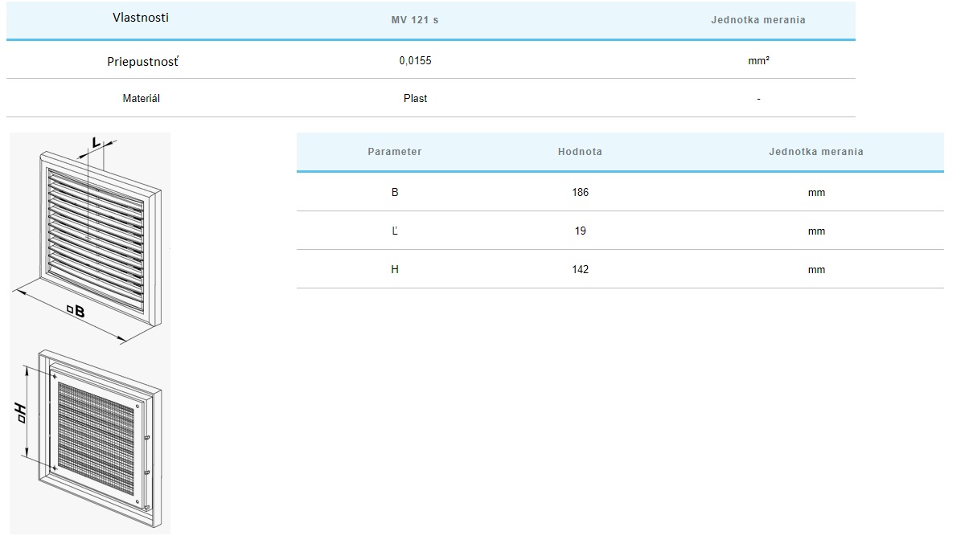Screen dimensions: 973x560
Task: Click Jednotka merania header in the top table
Action: (757, 20)
